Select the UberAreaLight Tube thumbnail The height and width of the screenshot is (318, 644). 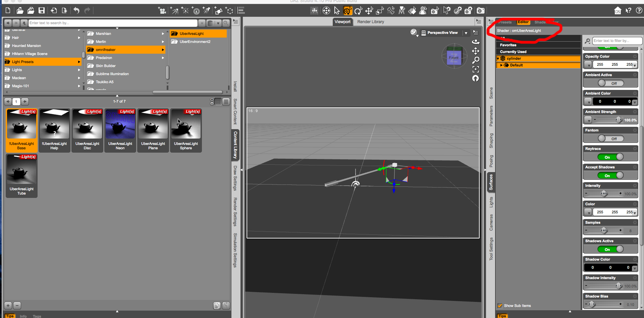click(x=21, y=175)
